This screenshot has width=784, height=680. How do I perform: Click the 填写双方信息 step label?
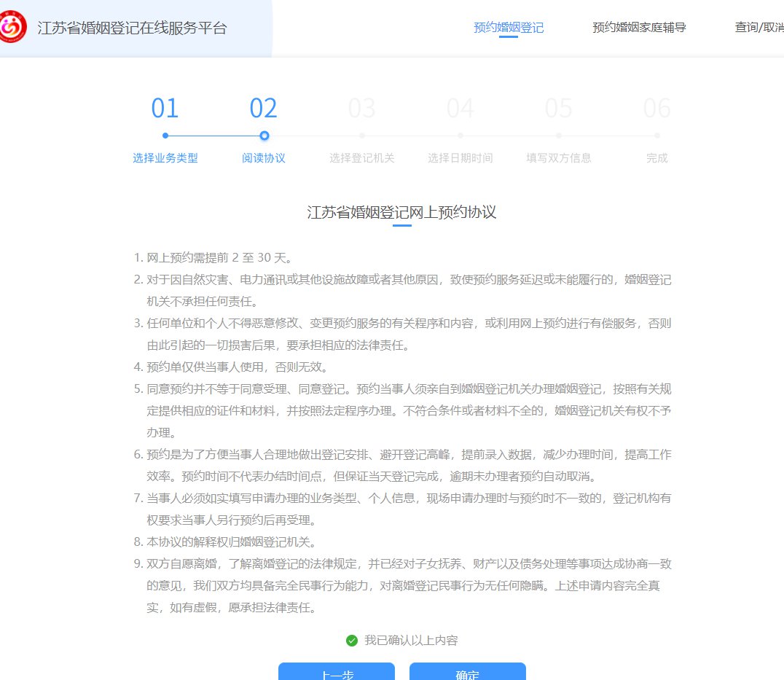pyautogui.click(x=559, y=158)
